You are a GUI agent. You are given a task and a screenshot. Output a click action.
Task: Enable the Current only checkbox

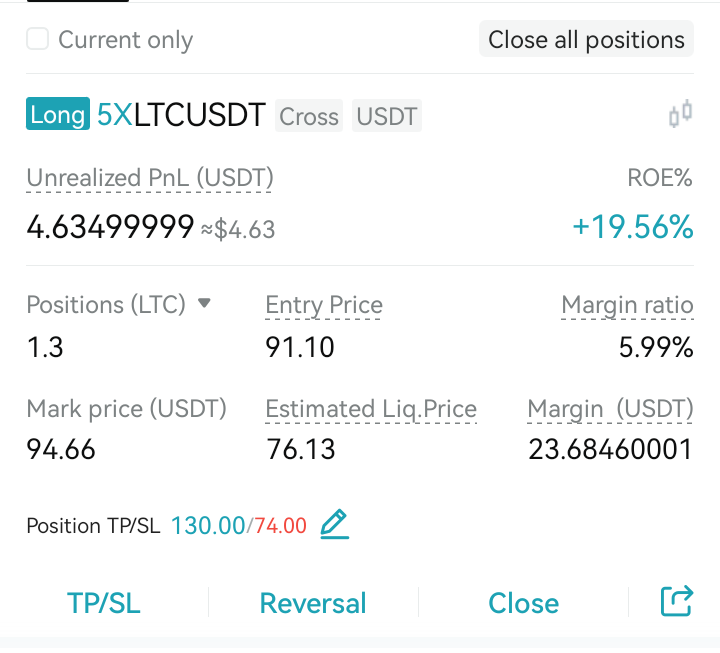pos(38,39)
